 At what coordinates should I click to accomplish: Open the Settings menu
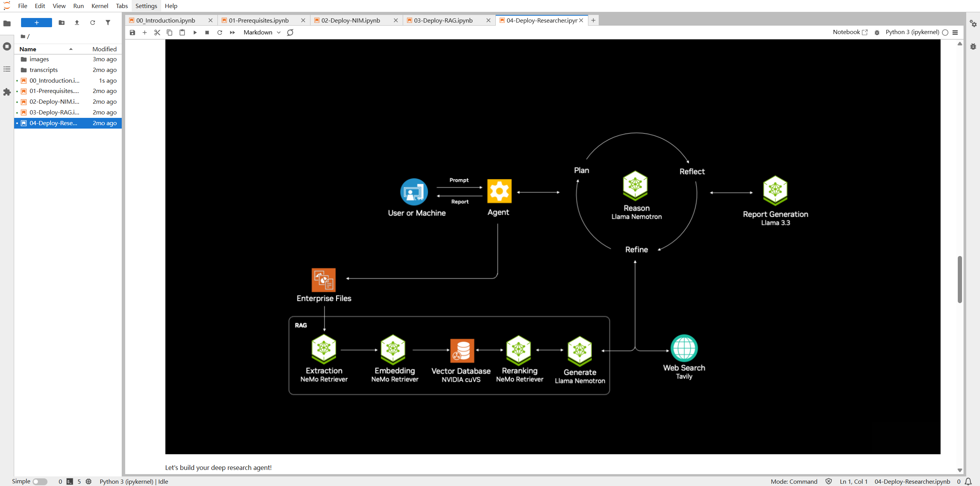point(146,6)
